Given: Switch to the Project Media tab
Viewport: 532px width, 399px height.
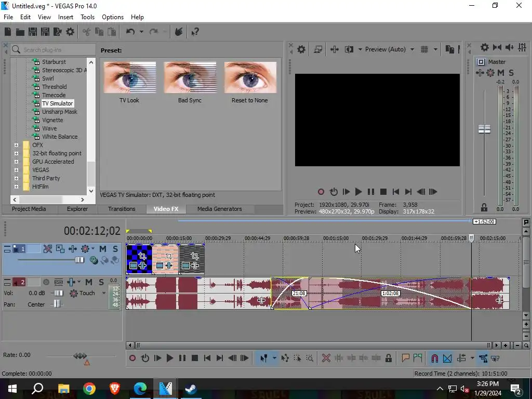Looking at the screenshot, I should tap(29, 209).
